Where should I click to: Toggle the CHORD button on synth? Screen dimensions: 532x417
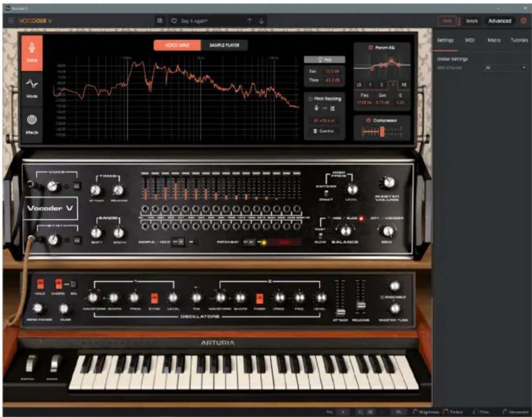(58, 284)
